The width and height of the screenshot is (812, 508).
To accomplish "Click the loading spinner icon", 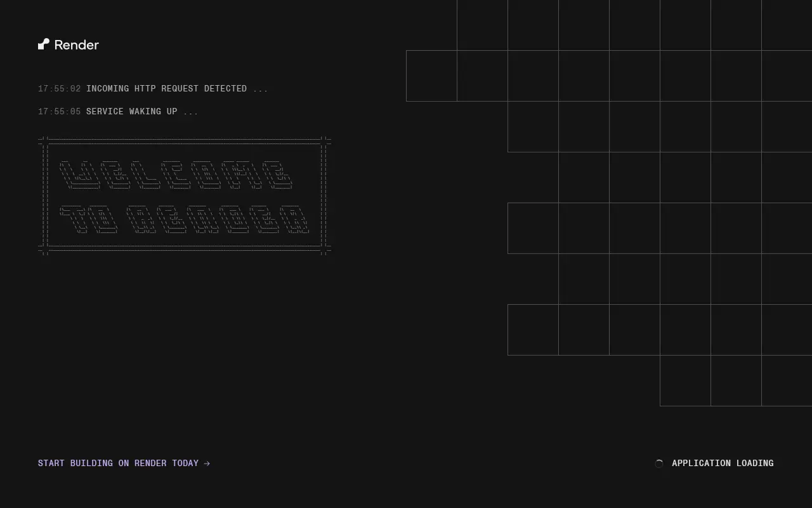I will (659, 464).
